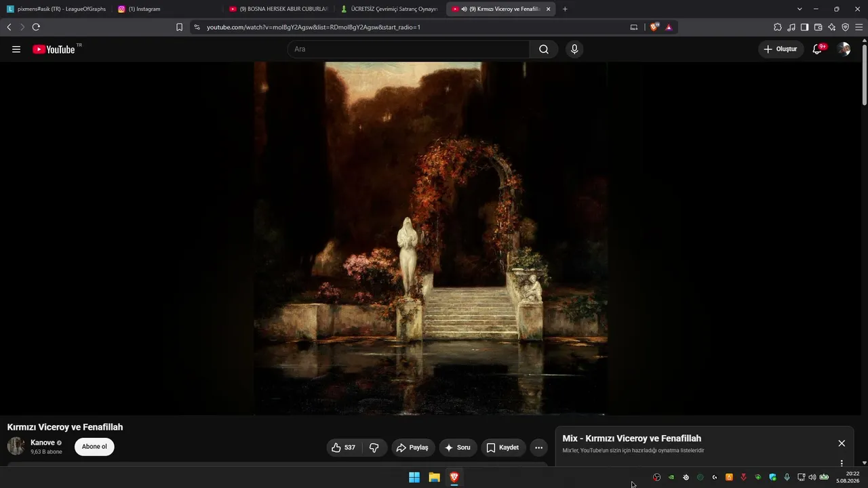Click the Soru ask button
Viewport: 868px width, 488px height.
(x=458, y=447)
